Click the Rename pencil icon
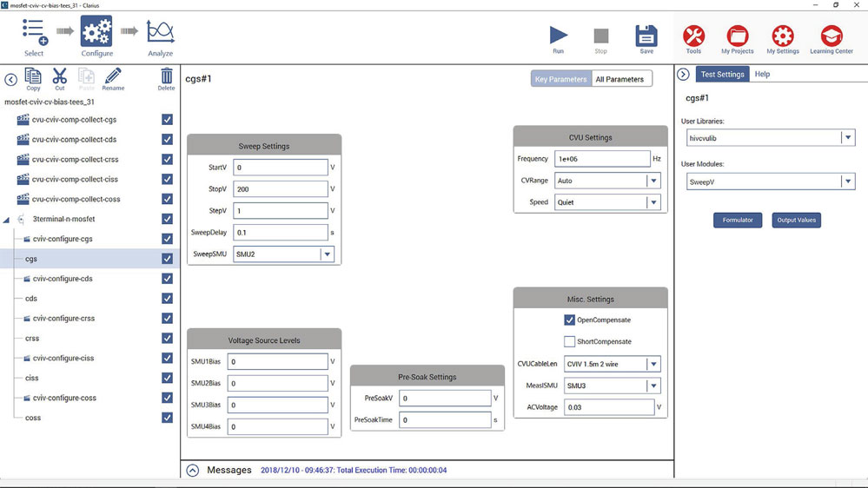The image size is (868, 488). click(113, 76)
